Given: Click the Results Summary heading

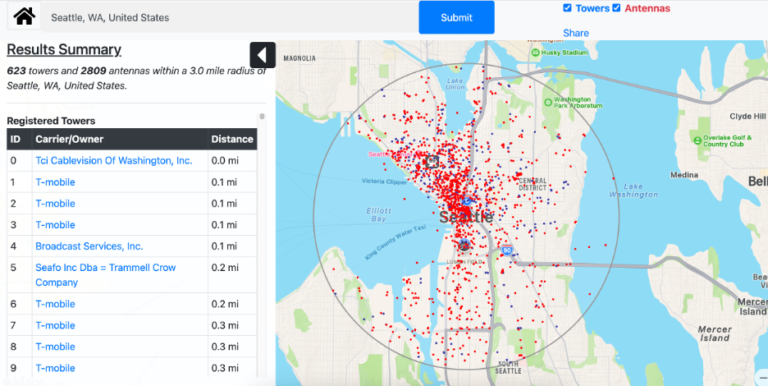Looking at the screenshot, I should 64,49.
